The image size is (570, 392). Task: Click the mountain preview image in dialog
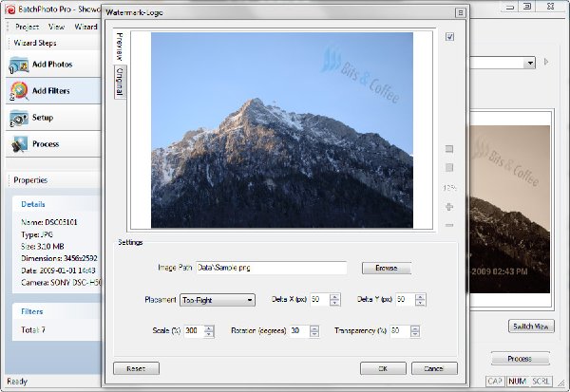[x=282, y=130]
